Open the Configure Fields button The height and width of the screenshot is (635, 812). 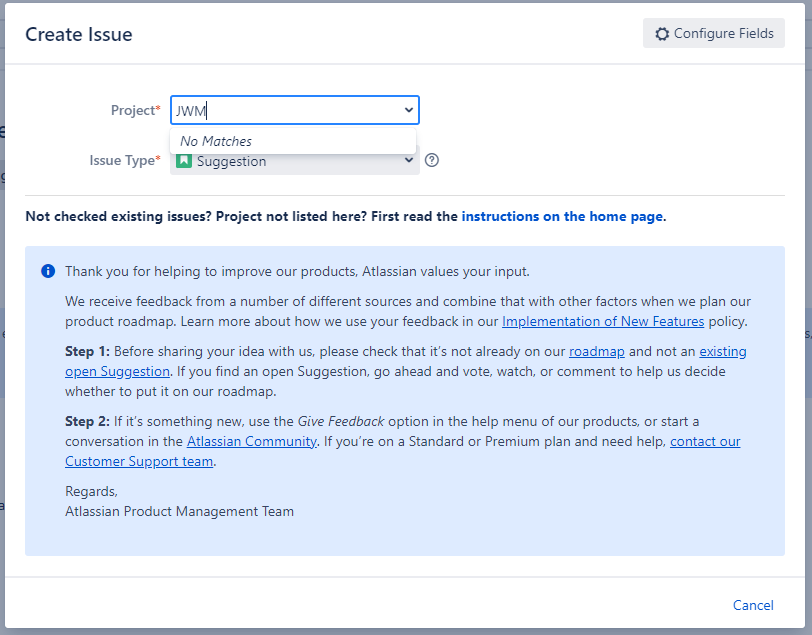(714, 34)
